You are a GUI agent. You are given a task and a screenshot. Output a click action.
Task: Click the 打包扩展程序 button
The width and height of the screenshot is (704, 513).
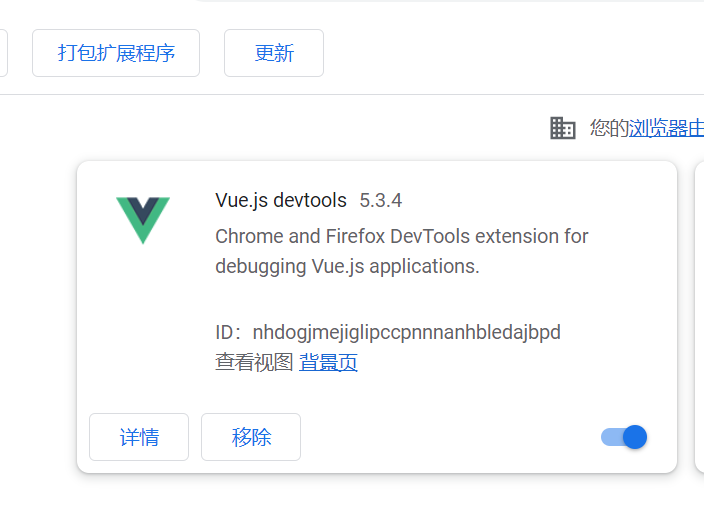click(x=116, y=53)
